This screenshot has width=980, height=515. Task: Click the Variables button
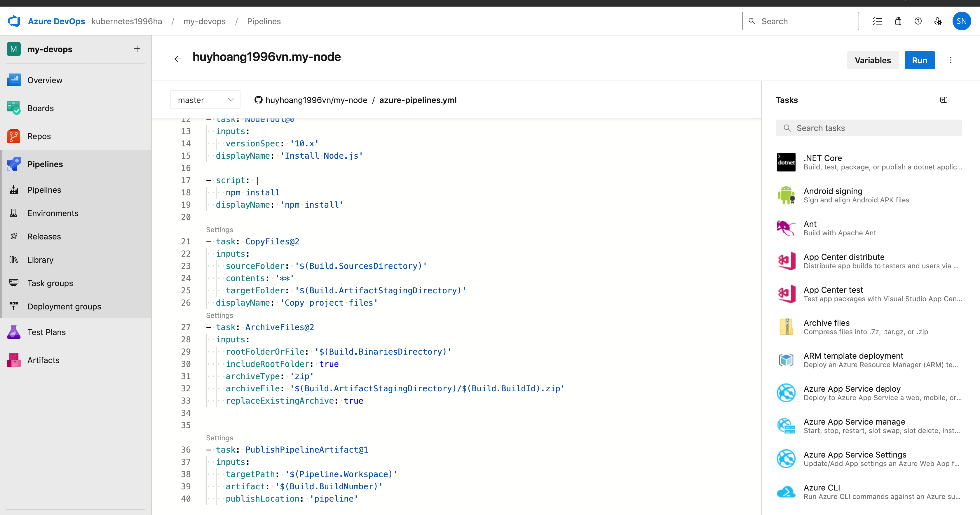pyautogui.click(x=873, y=60)
